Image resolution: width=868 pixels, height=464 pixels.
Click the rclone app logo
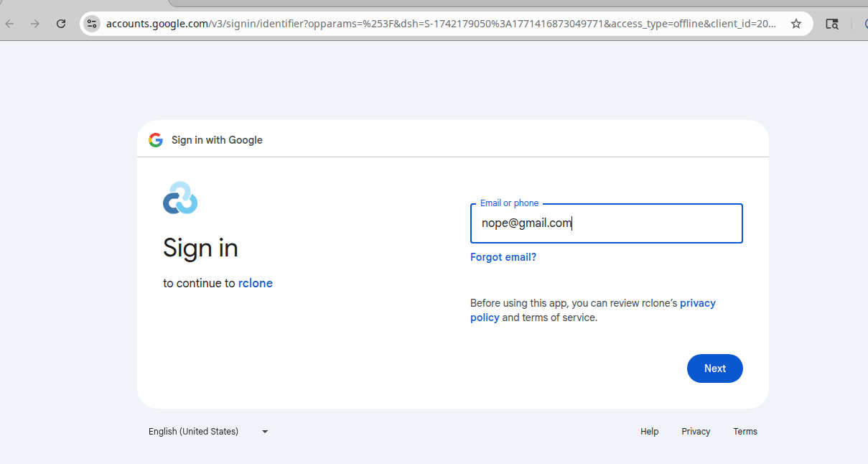point(180,198)
